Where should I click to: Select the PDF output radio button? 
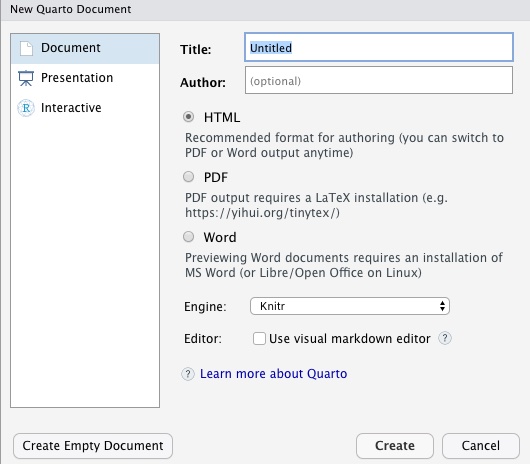189,177
